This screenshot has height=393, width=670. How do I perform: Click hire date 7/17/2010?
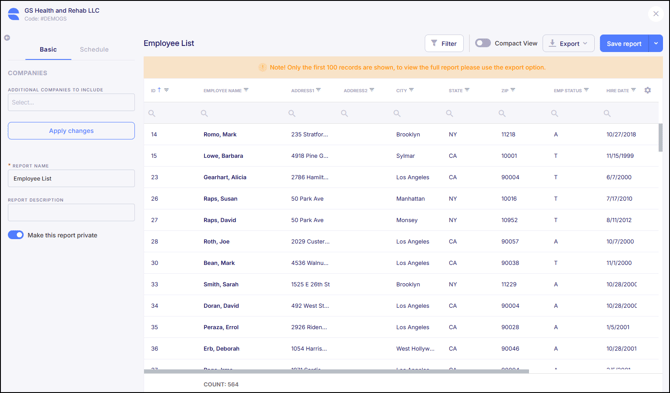click(620, 199)
